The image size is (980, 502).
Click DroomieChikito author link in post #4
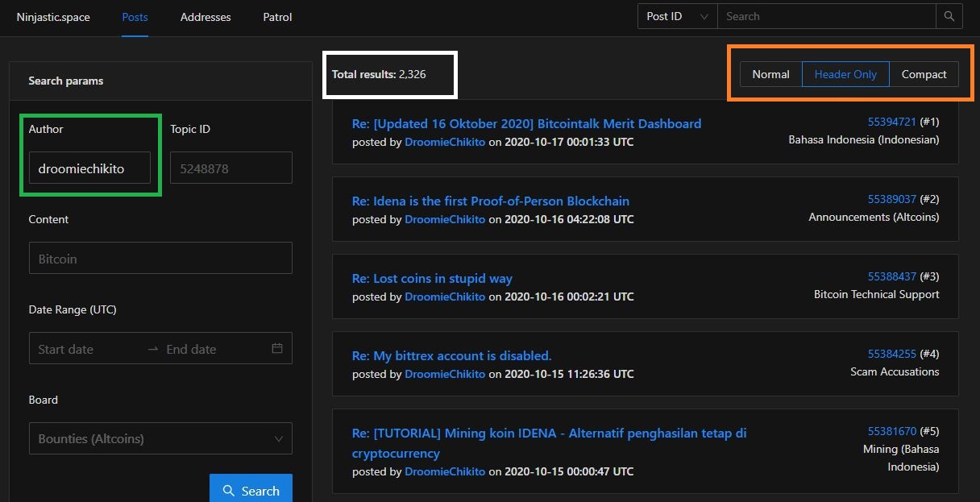click(x=445, y=374)
